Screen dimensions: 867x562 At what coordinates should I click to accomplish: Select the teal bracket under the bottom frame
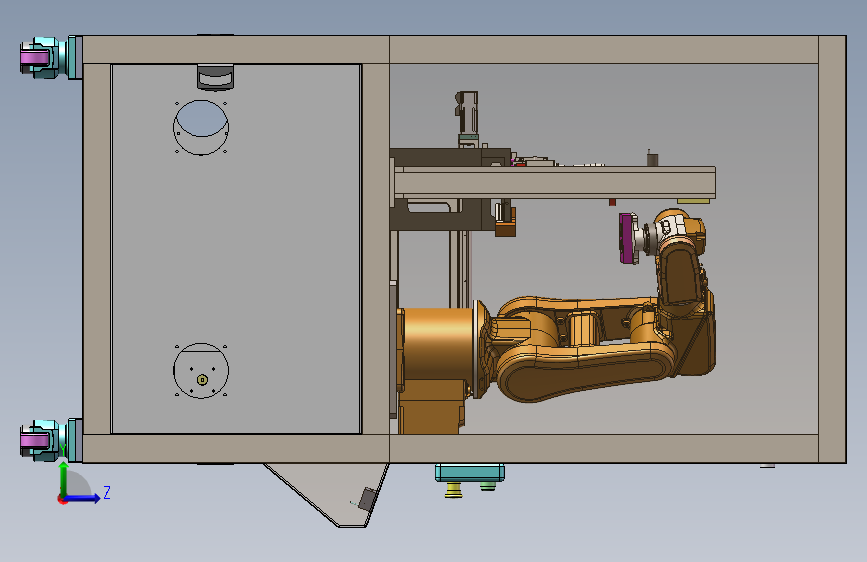[x=469, y=473]
